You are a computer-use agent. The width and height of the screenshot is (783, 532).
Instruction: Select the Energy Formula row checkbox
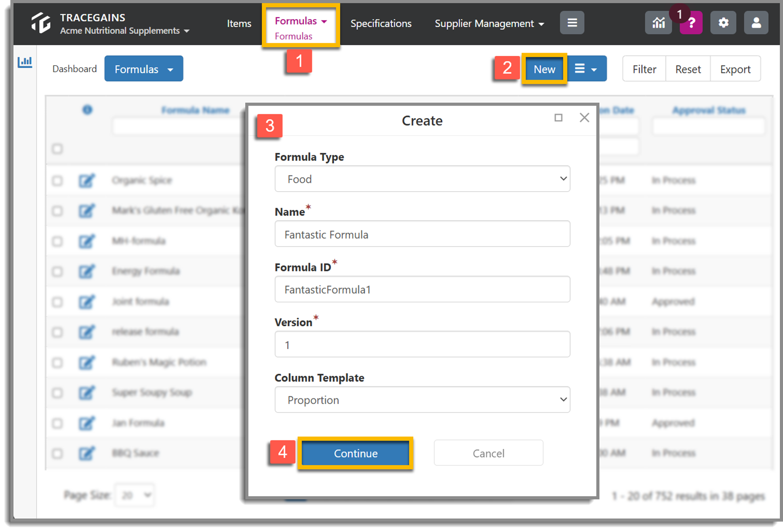coord(57,272)
